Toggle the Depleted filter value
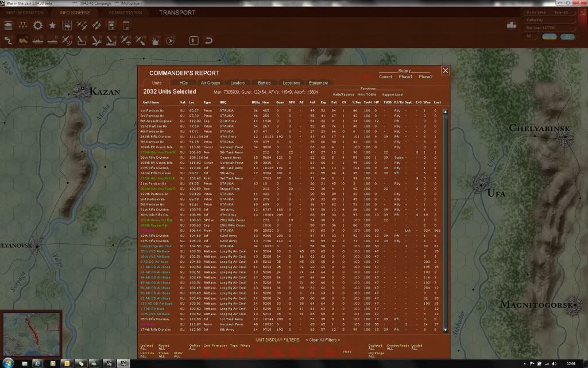 click(372, 348)
